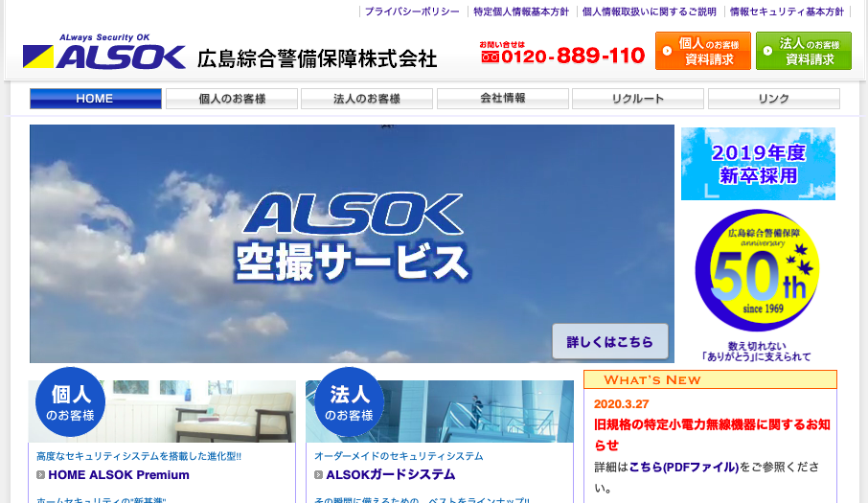Screen dimensions: 868x503
Task: Click the arrow icon on 法人のお客様 資料請求
Action: pyautogui.click(x=767, y=51)
